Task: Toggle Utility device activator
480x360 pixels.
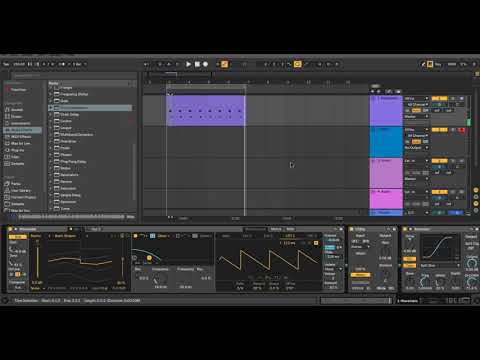Action: (x=351, y=229)
